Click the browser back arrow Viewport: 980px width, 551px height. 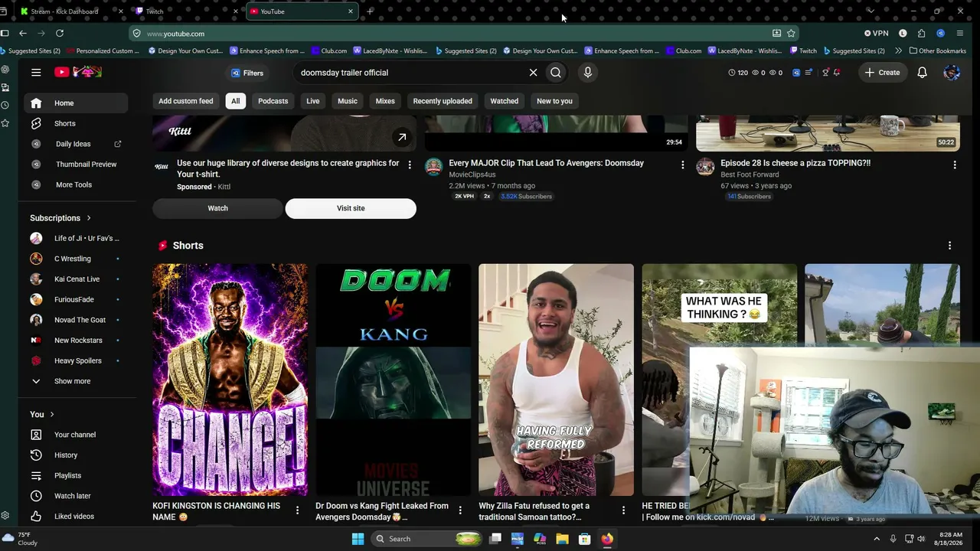coord(23,34)
